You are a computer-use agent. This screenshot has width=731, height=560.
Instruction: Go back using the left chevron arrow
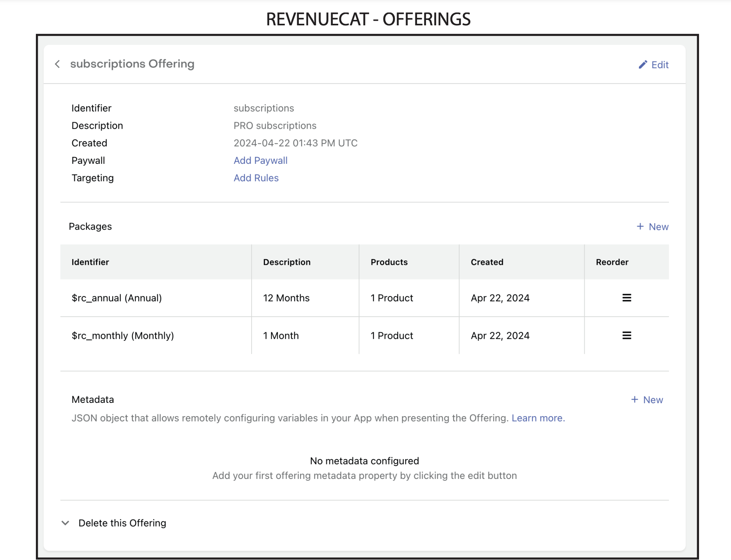[57, 64]
